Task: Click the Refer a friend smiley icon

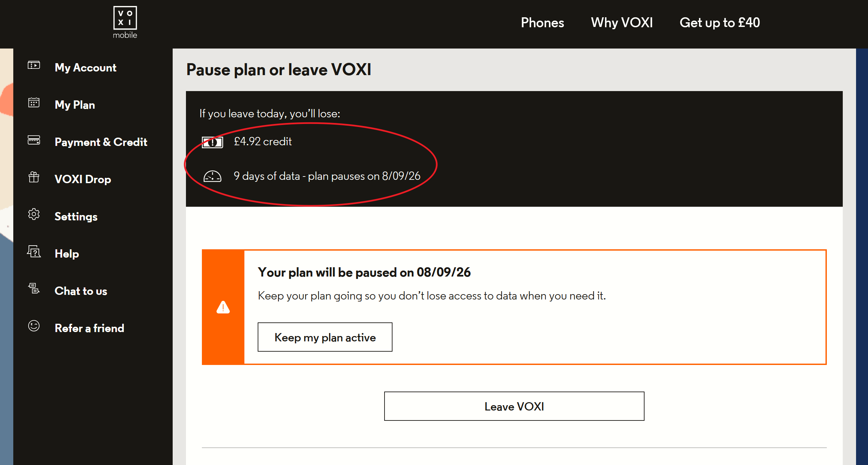Action: click(34, 326)
